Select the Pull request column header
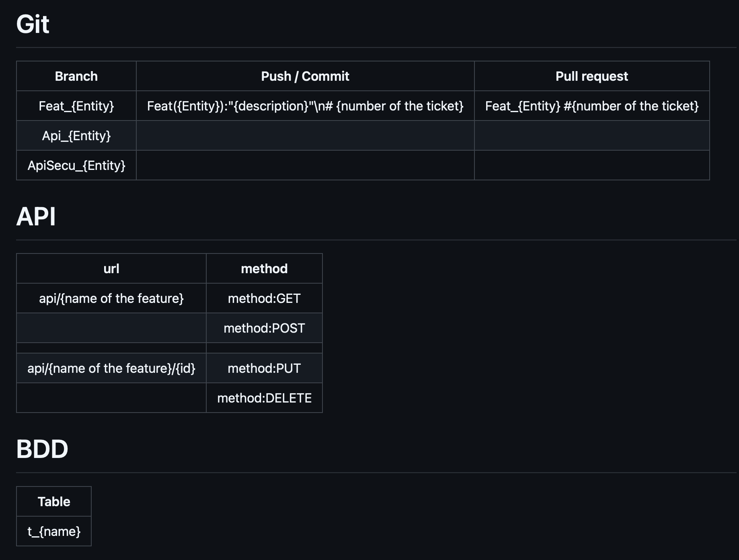 pos(592,76)
